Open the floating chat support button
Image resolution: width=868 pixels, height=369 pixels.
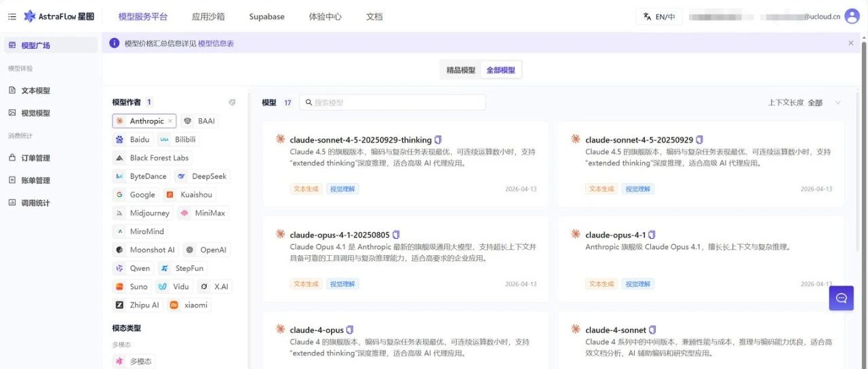[842, 298]
